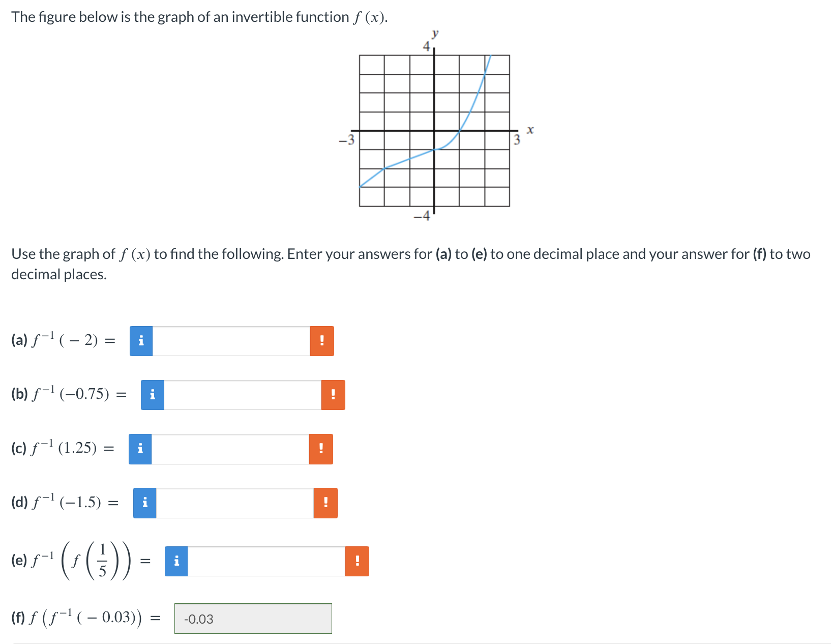Click the x-axis label on the graph
Screen dimensions: 831x644
[x=530, y=130]
